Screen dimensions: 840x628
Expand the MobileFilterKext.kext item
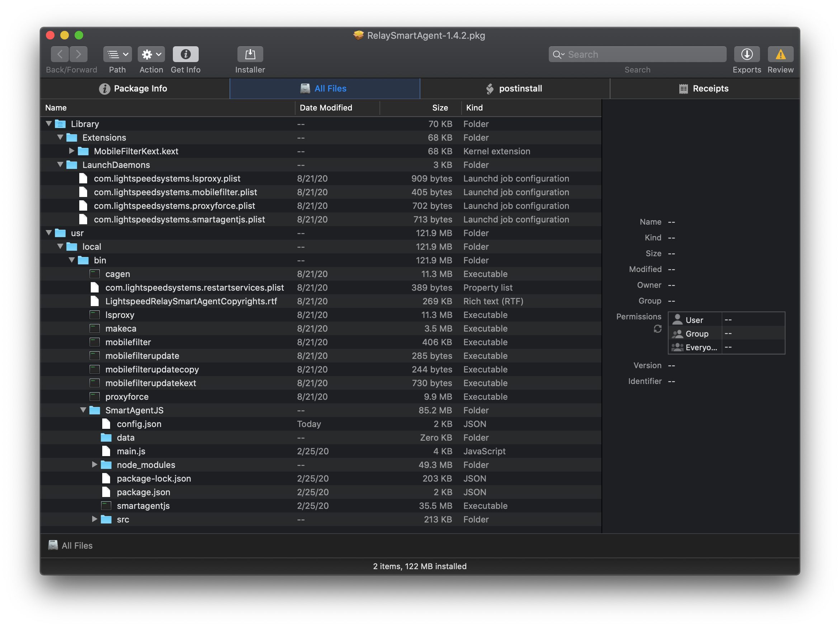71,151
